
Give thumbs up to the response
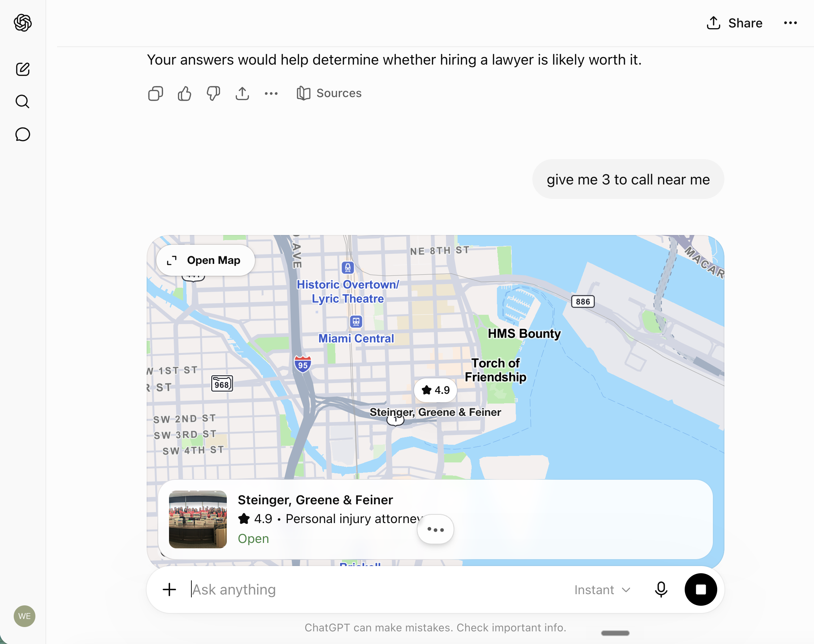click(185, 93)
